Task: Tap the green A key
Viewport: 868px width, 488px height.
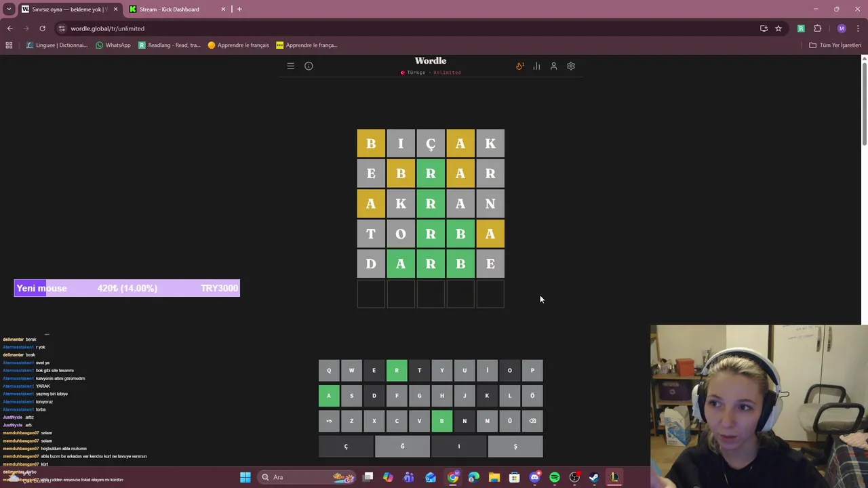Action: 329,396
